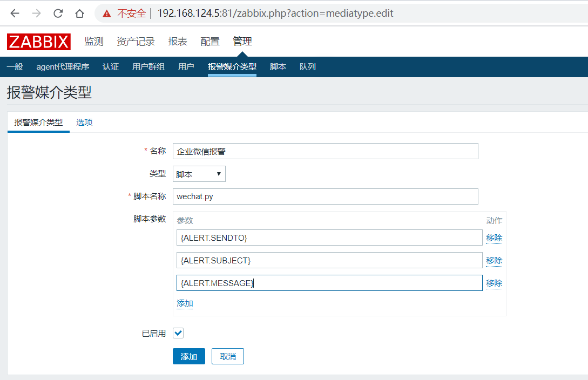This screenshot has width=588, height=380.
Task: Click the ZABBIX logo
Action: tap(39, 42)
